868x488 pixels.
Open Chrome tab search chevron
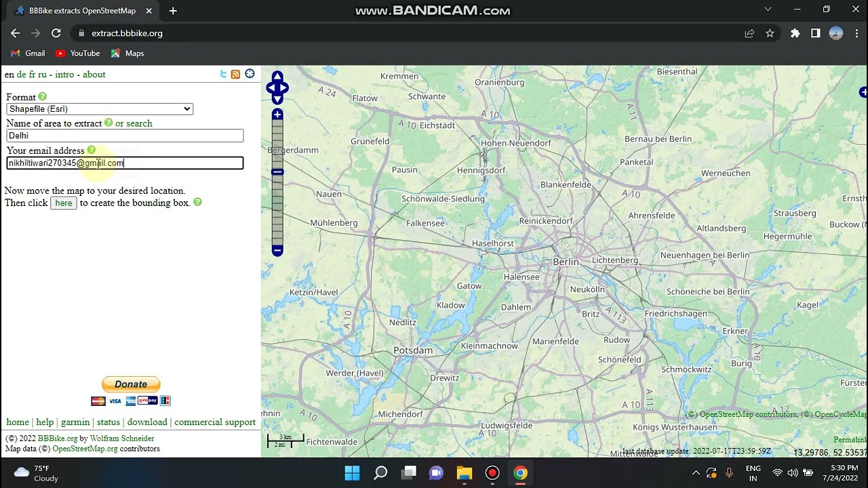pos(768,9)
